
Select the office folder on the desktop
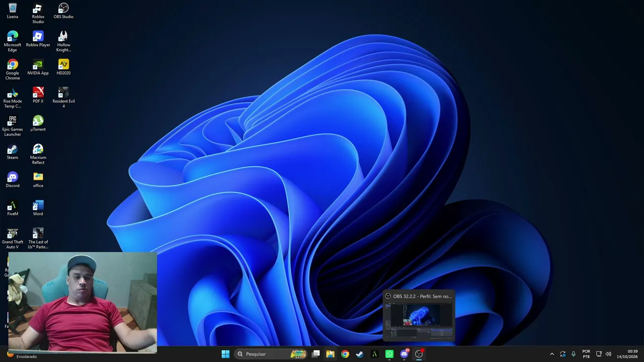pyautogui.click(x=38, y=180)
